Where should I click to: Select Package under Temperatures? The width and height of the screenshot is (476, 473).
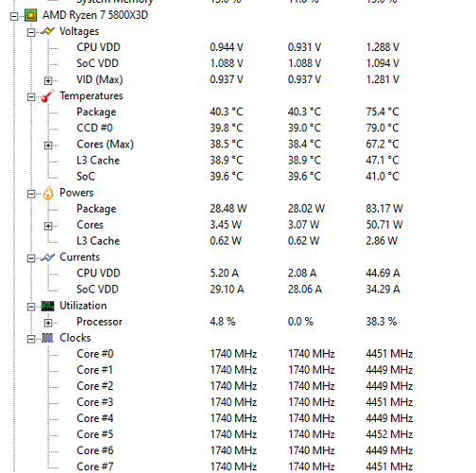[96, 112]
